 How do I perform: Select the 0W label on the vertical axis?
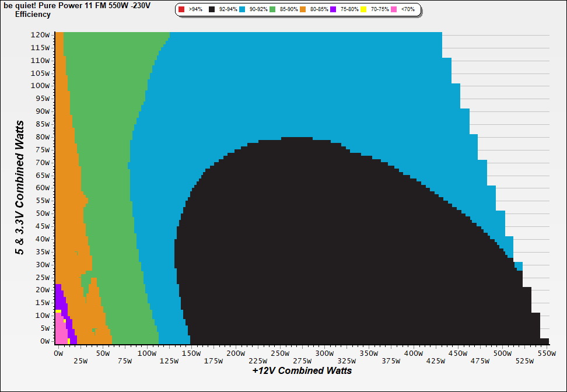coord(44,341)
